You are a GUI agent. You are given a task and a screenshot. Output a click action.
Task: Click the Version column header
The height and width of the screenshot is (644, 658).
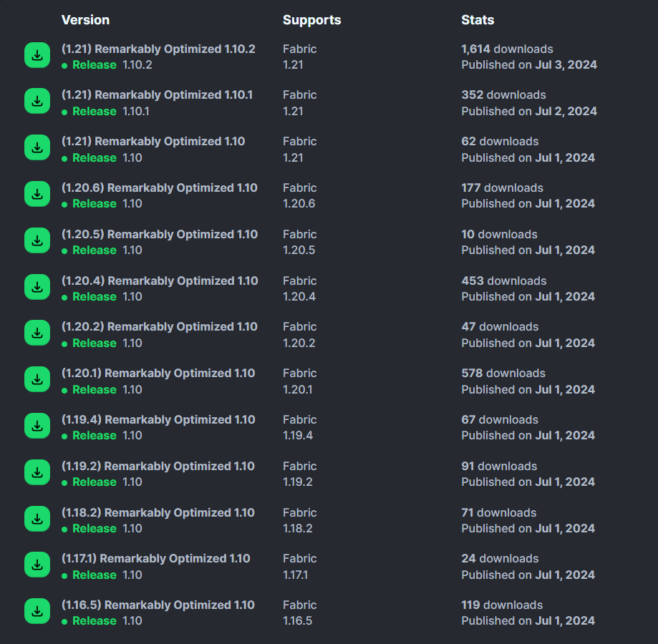[x=85, y=20]
